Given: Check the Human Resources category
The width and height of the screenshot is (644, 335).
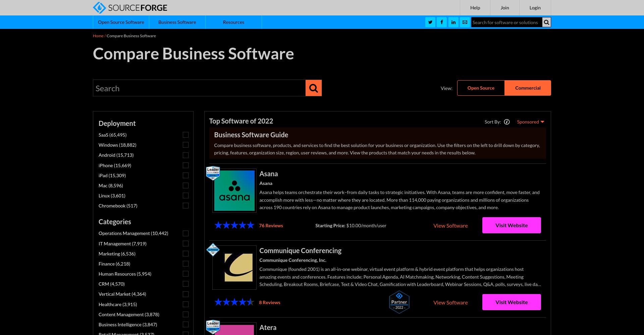Looking at the screenshot, I should (185, 274).
